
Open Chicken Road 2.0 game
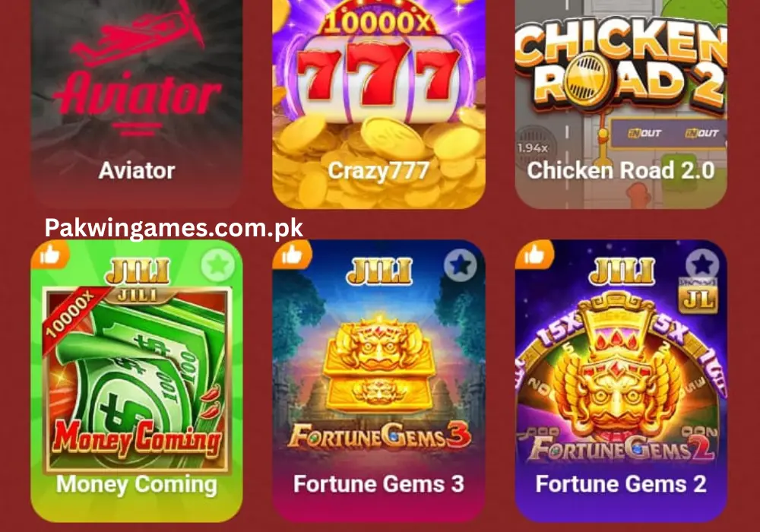621,104
